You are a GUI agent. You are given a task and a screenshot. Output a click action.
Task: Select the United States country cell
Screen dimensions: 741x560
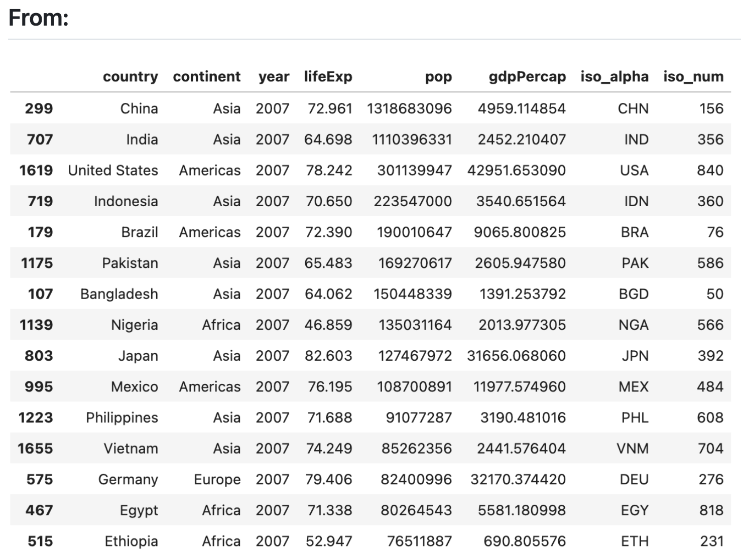point(113,171)
